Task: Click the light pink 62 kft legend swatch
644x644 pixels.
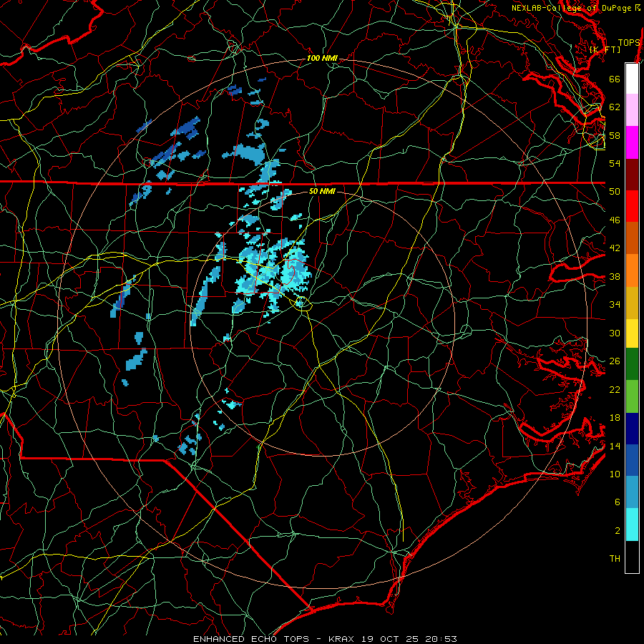Action: pyautogui.click(x=632, y=110)
